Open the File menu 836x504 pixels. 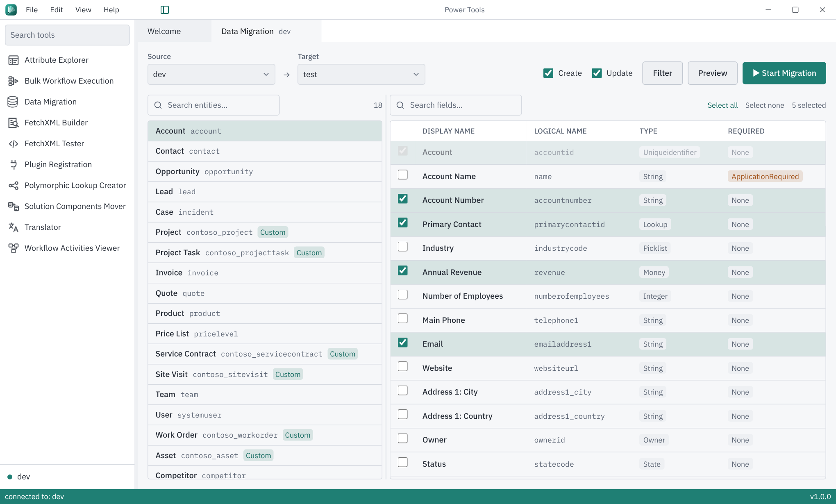tap(32, 10)
